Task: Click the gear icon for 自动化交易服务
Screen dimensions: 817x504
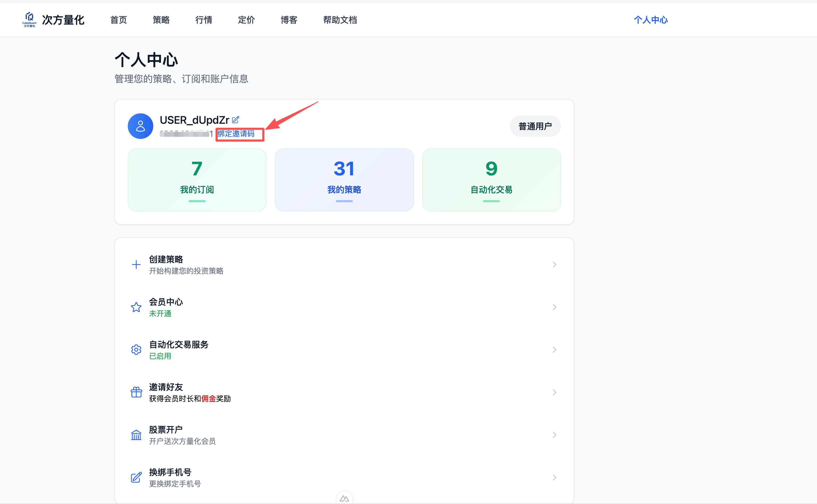Action: point(136,350)
